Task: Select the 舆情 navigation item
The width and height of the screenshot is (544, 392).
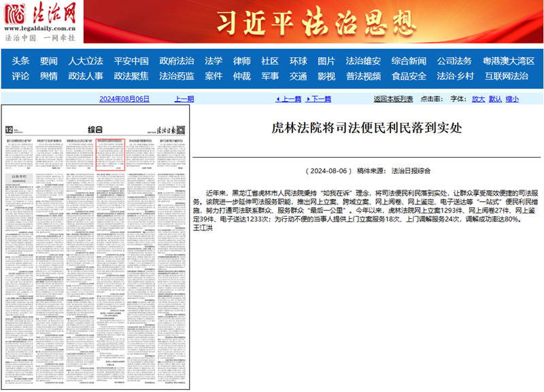Action: [48, 76]
